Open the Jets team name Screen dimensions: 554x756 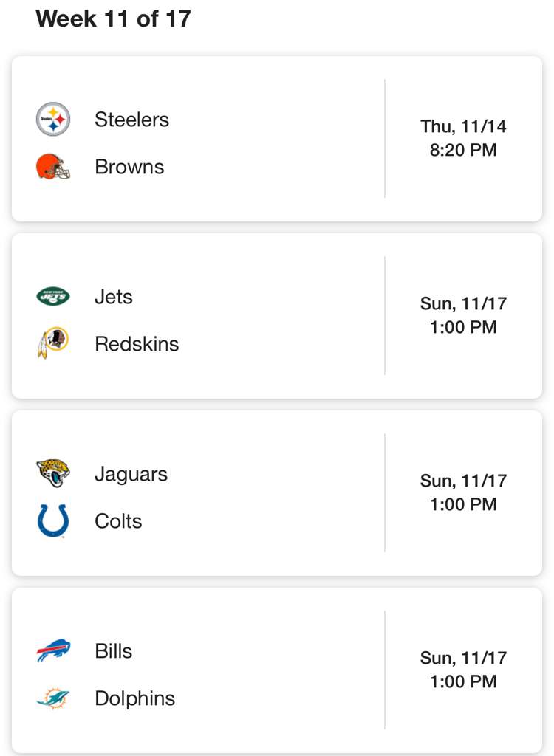(x=114, y=297)
